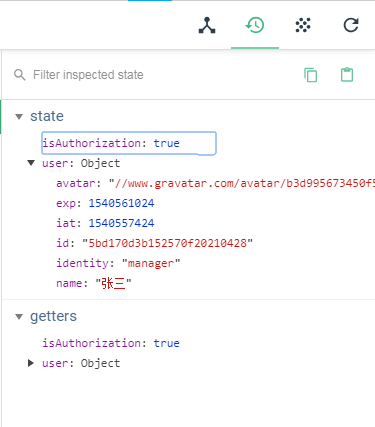Click the name "张三" value
The height and width of the screenshot is (427, 375).
(114, 283)
